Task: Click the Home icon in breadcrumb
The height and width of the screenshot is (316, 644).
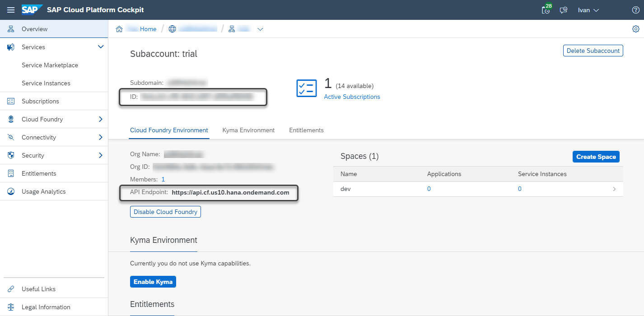Action: point(119,29)
